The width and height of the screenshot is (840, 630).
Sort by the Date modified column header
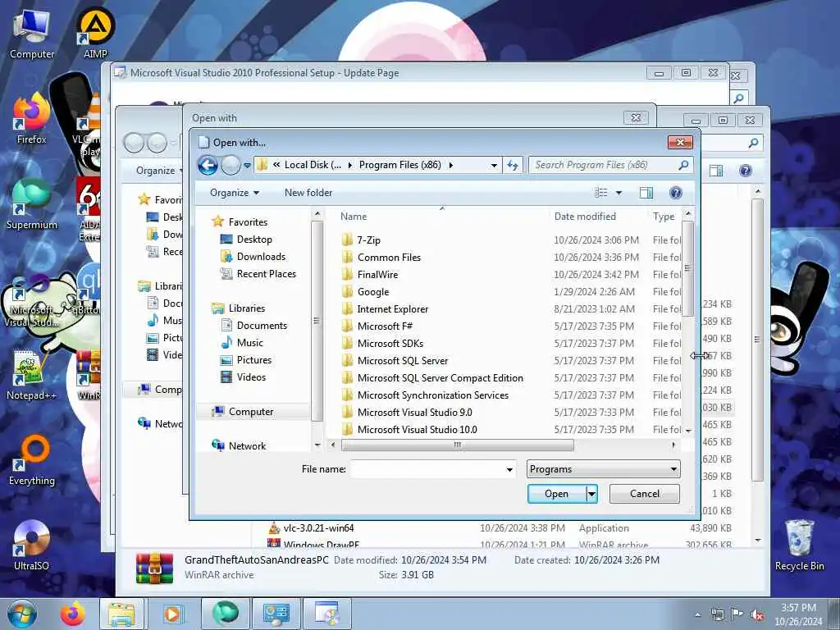pos(585,217)
